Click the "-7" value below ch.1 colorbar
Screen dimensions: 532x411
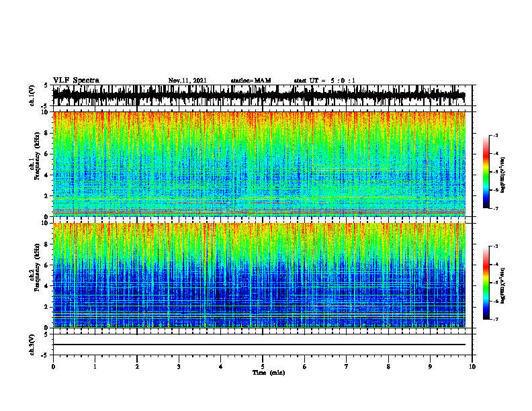[x=496, y=208]
